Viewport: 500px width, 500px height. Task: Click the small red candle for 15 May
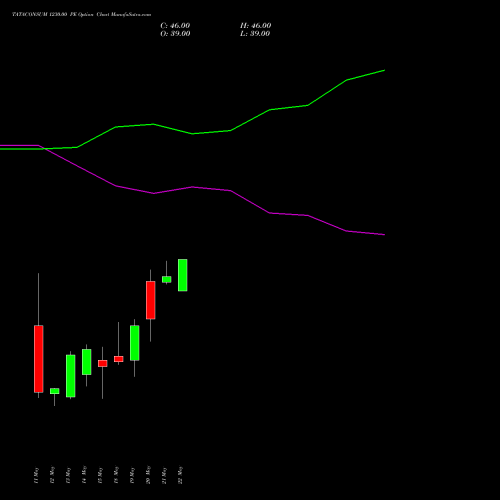[x=103, y=363]
